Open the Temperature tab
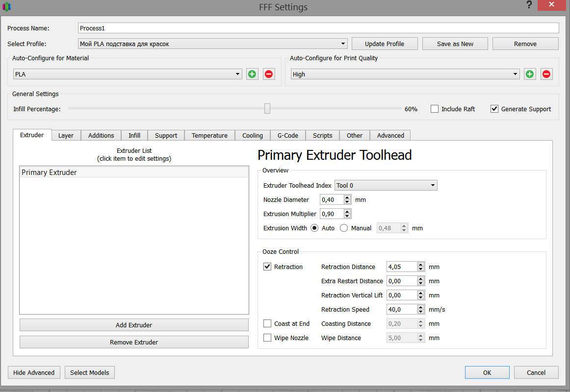The width and height of the screenshot is (570, 392). (x=209, y=136)
